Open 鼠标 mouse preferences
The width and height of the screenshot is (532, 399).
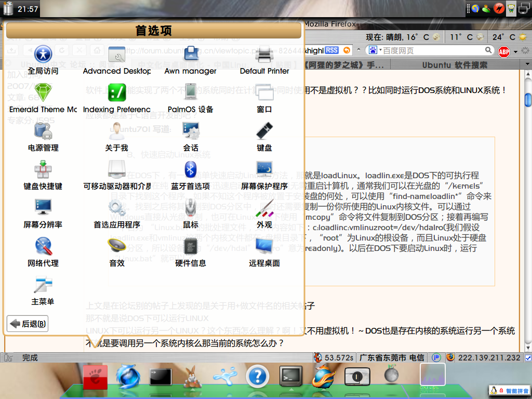click(x=191, y=214)
